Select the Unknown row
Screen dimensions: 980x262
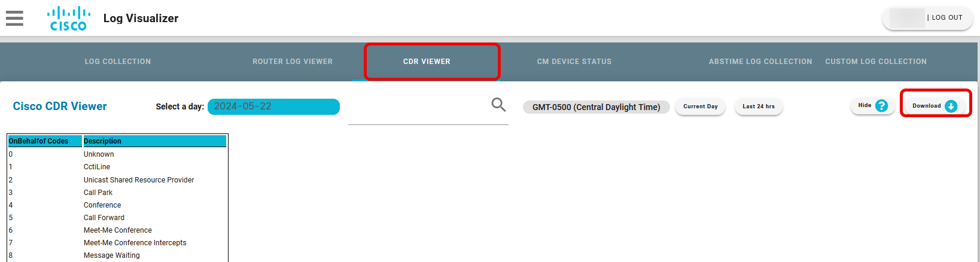click(117, 154)
